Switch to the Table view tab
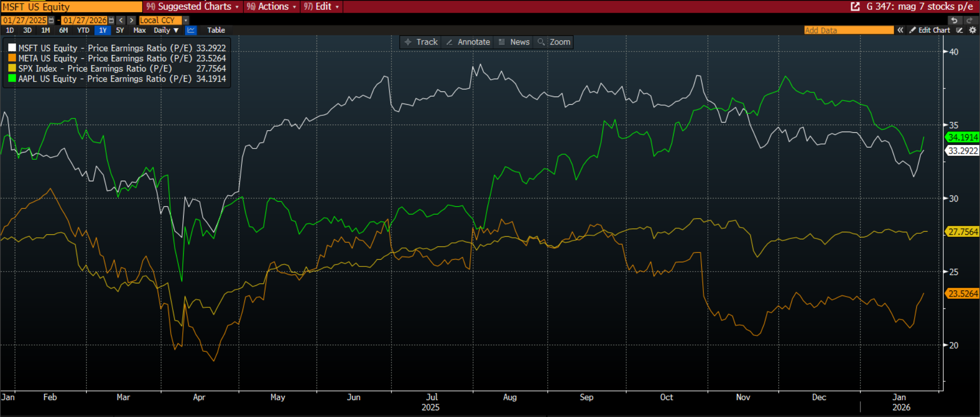980x417 pixels. [x=216, y=30]
